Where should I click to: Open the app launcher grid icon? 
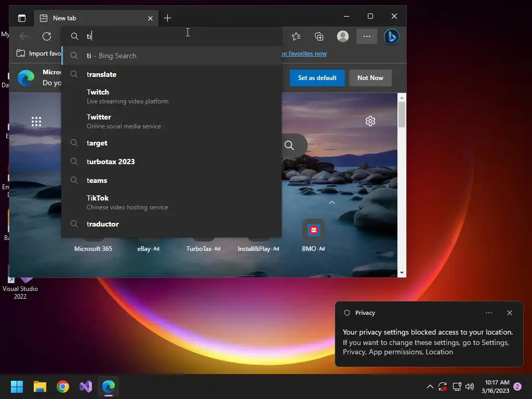(x=36, y=122)
